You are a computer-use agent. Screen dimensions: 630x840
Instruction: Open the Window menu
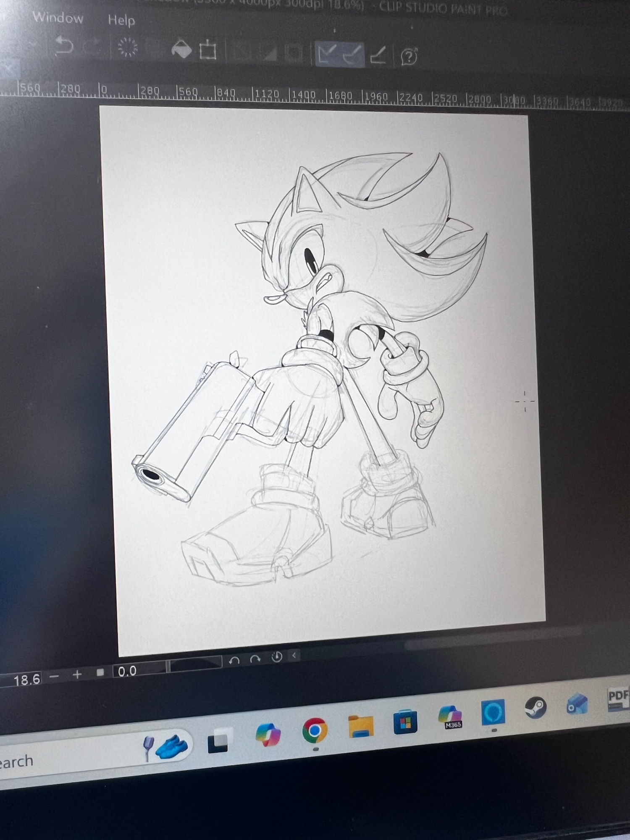pos(58,18)
